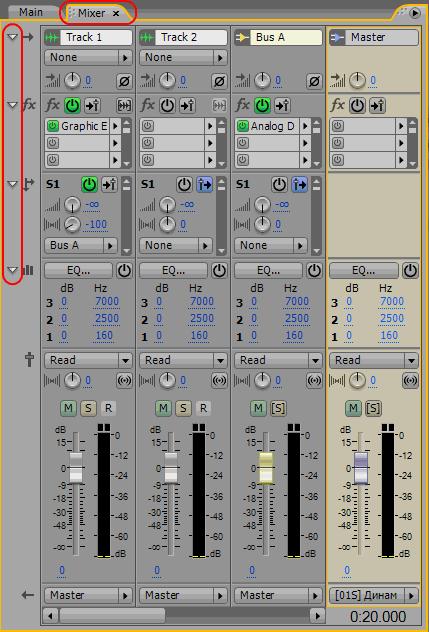Click Bus A output Master button
The height and width of the screenshot is (632, 429).
(x=278, y=595)
